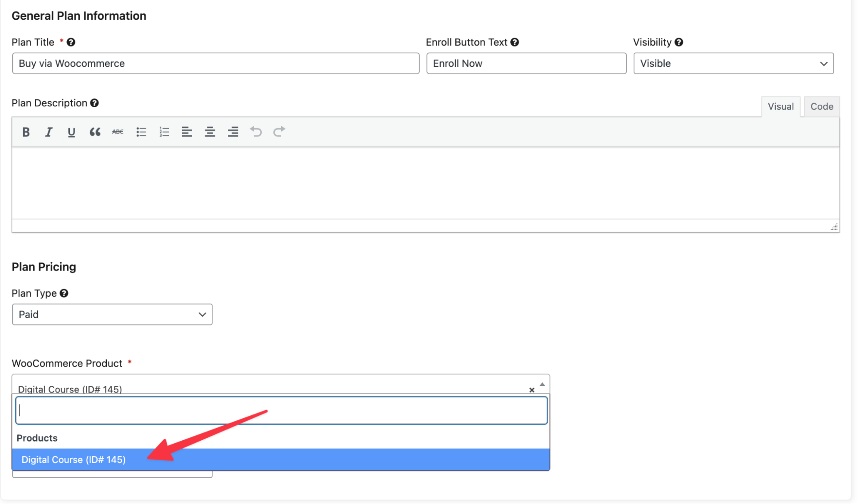Switch to the Visual editor tab
Viewport: 861px width, 504px height.
click(x=780, y=106)
